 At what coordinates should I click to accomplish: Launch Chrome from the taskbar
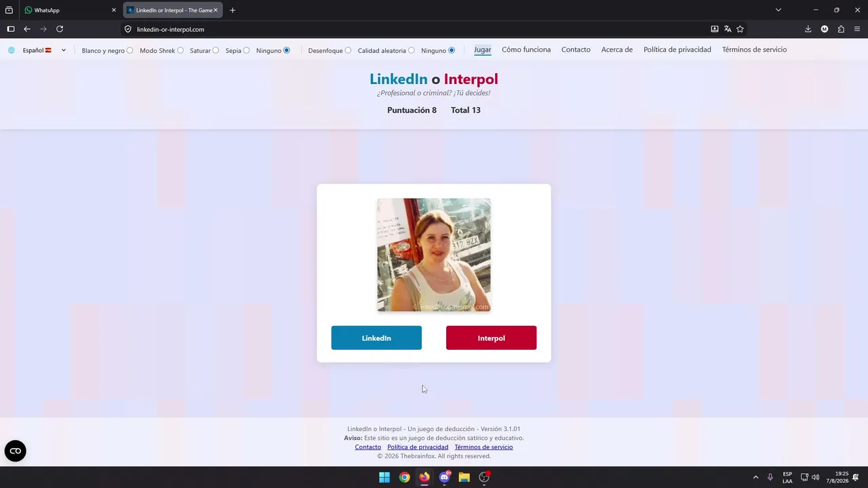404,477
